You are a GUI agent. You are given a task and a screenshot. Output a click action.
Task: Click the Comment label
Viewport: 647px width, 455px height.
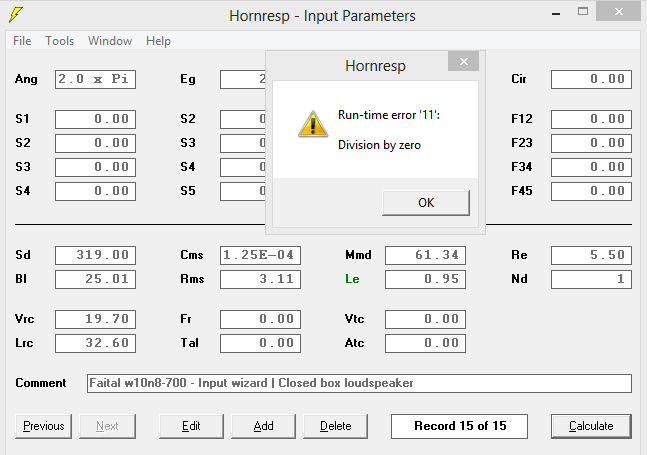click(x=40, y=383)
